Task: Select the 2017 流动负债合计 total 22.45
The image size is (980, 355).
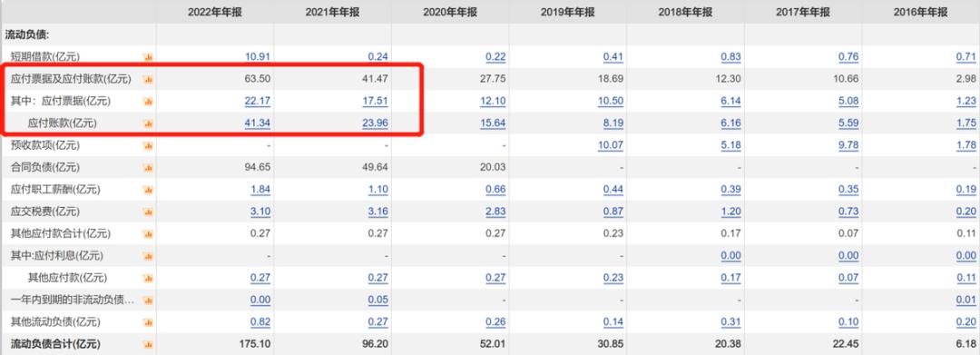Action: tap(846, 344)
